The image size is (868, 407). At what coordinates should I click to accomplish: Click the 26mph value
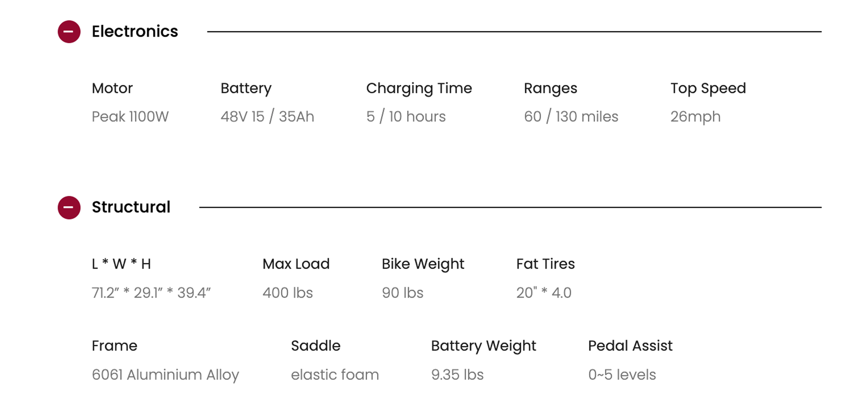click(695, 117)
